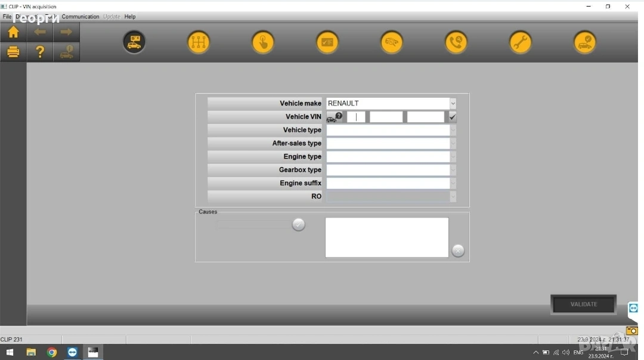Select the vehicle identification round icon
Viewport: 644px width, 360px height.
[134, 42]
